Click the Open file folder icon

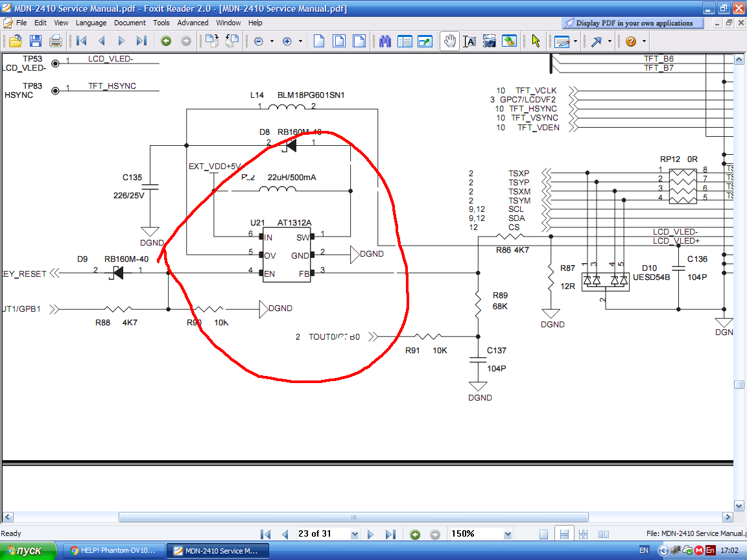tap(15, 41)
